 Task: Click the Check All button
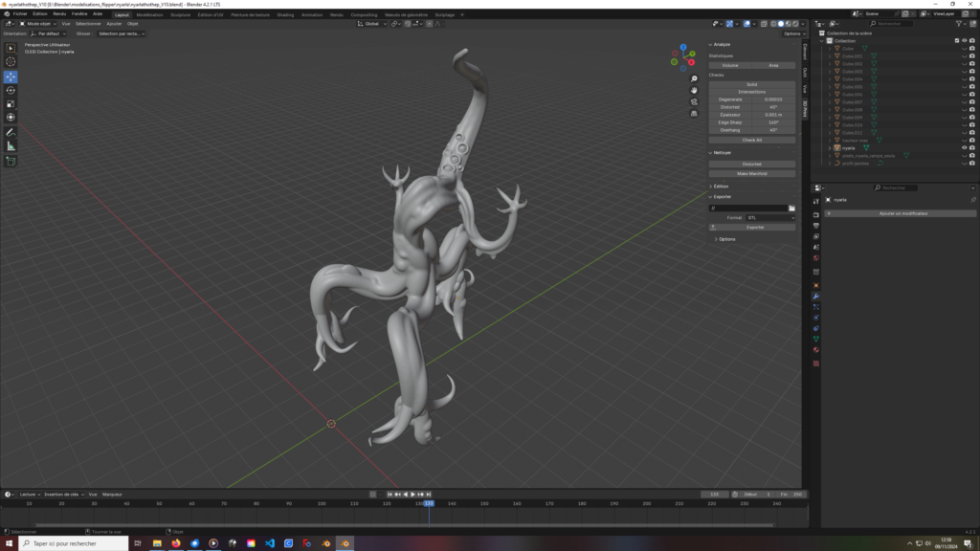pos(752,140)
